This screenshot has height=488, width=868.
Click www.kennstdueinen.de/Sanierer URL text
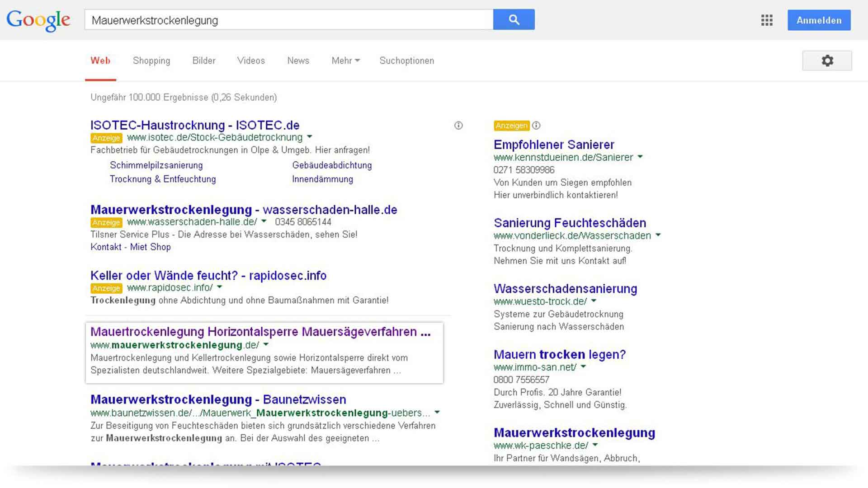pyautogui.click(x=563, y=157)
